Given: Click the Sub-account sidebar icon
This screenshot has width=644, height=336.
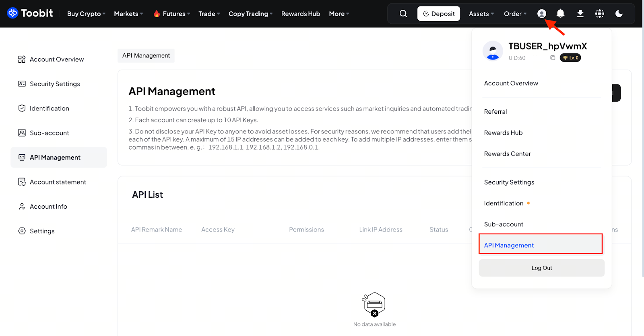Looking at the screenshot, I should click(x=22, y=133).
